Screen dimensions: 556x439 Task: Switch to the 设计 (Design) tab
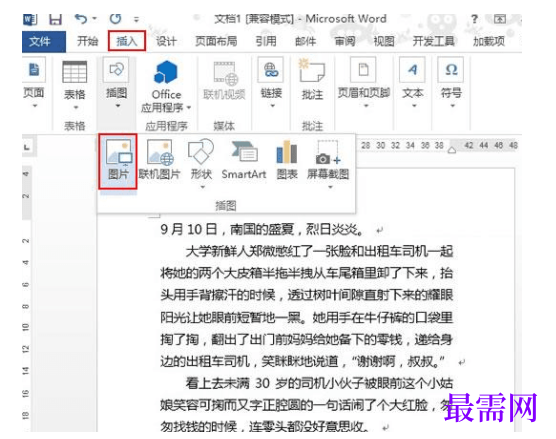(166, 41)
